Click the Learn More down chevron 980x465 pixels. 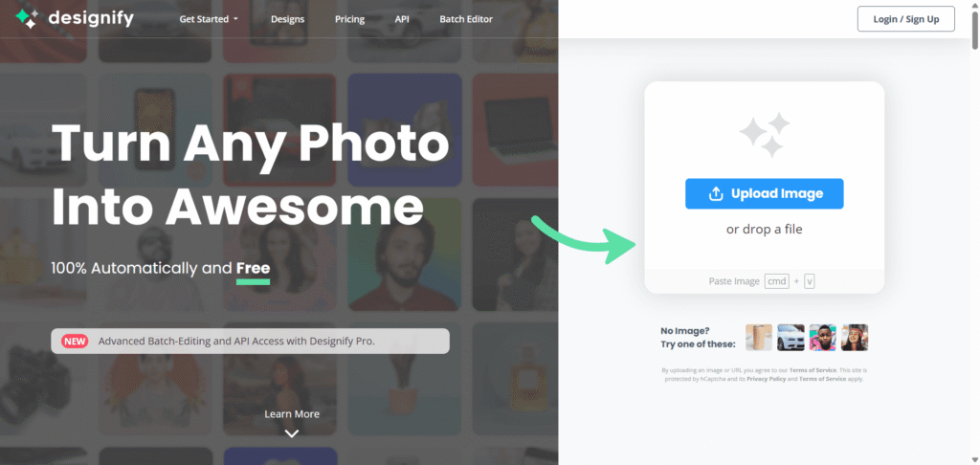[292, 433]
